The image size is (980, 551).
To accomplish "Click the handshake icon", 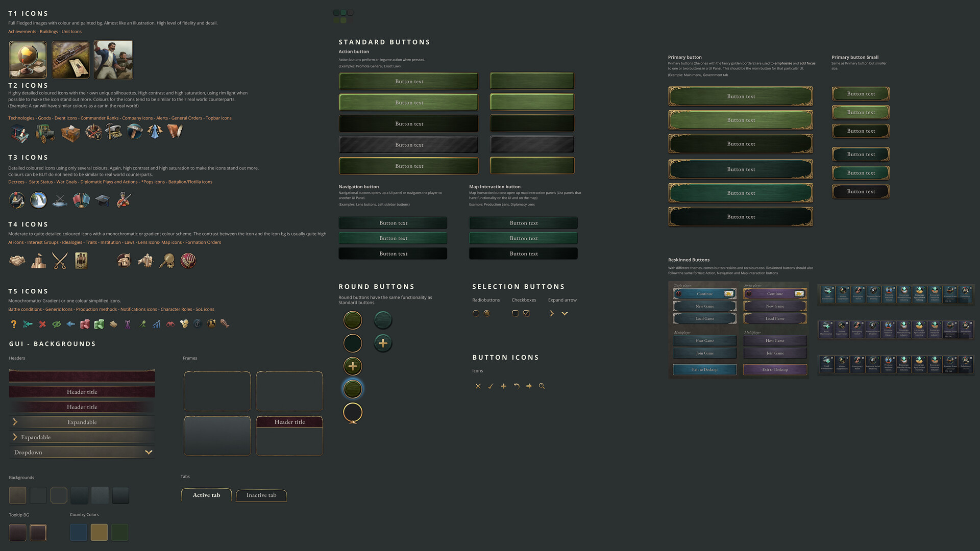I will pos(17,261).
